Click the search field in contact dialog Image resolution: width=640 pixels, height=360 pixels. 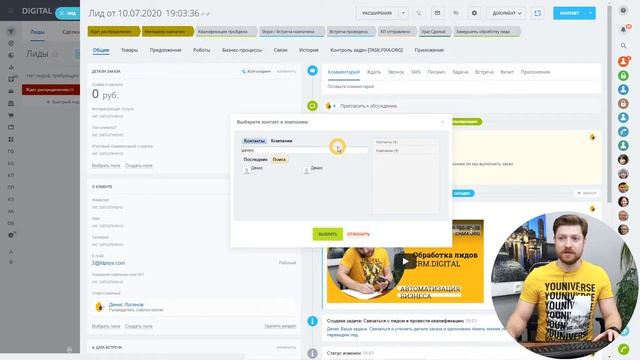pyautogui.click(x=304, y=151)
